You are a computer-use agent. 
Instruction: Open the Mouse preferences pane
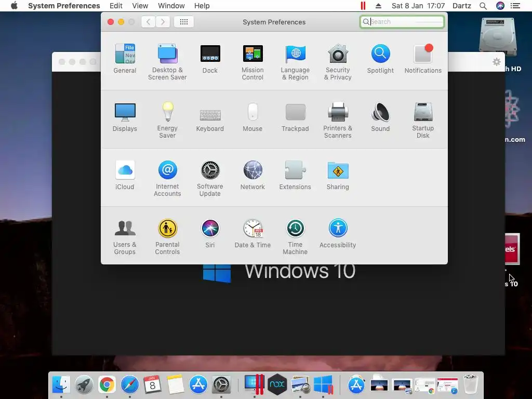[x=252, y=117]
